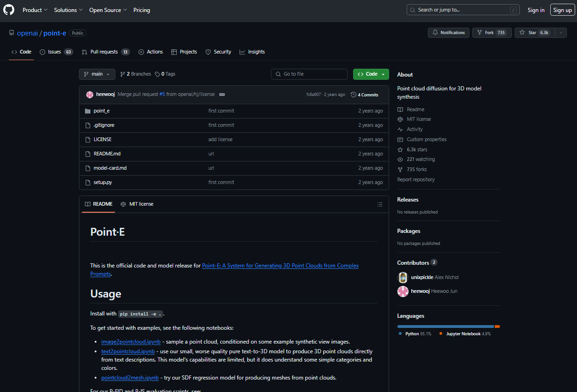Click heewooj avatar in commit bar
577x392 pixels.
(x=90, y=95)
